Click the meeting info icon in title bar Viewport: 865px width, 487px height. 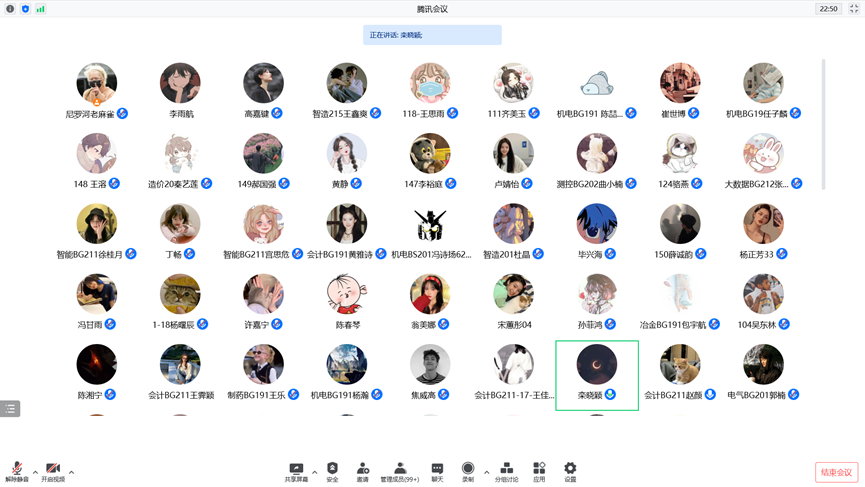[10, 9]
